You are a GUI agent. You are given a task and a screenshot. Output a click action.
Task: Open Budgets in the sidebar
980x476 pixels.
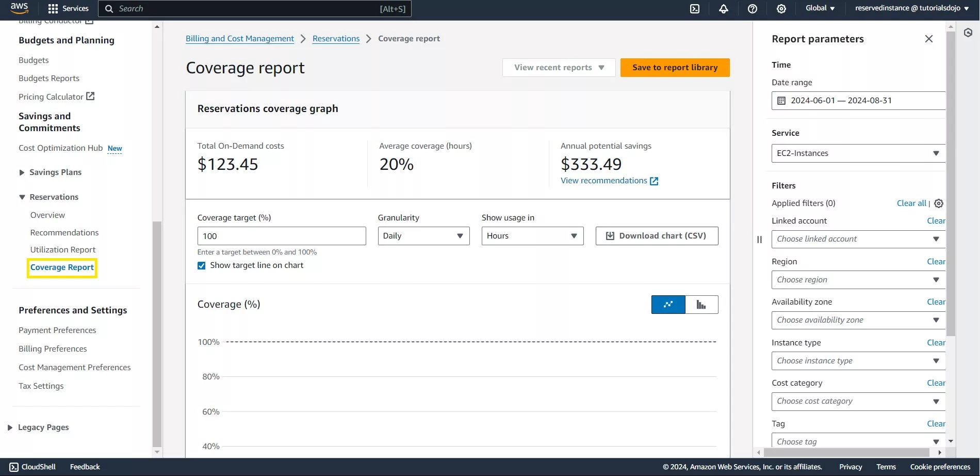point(34,60)
